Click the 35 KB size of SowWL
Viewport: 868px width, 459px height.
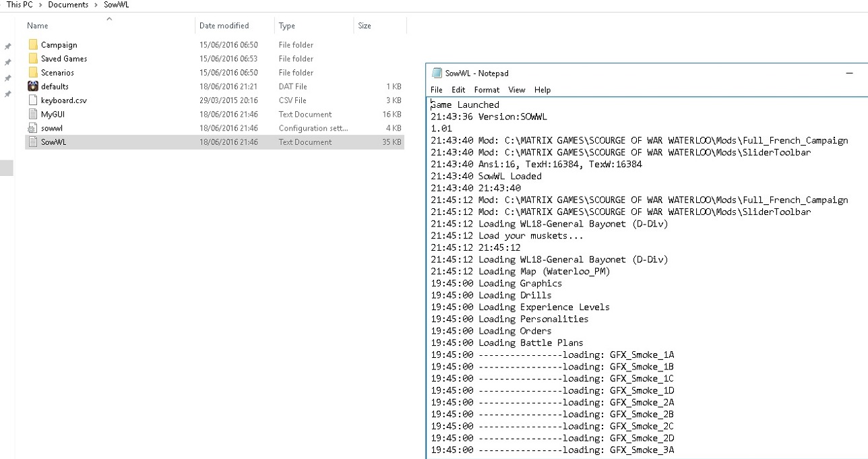tap(392, 142)
